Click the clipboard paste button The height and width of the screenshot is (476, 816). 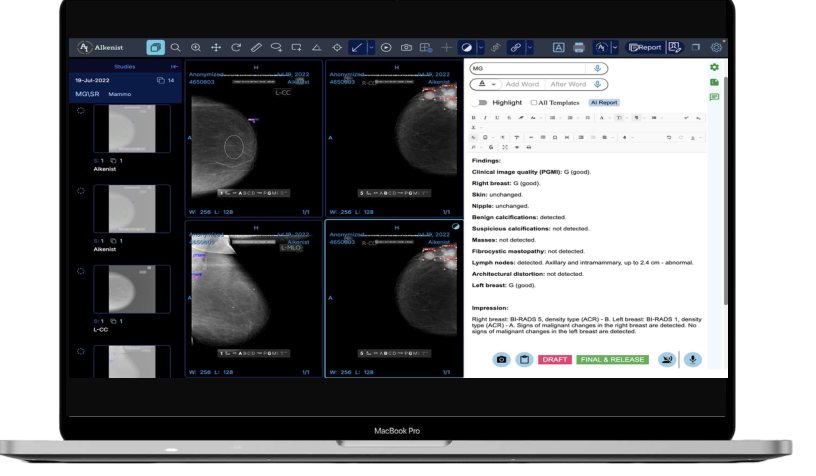coord(524,359)
